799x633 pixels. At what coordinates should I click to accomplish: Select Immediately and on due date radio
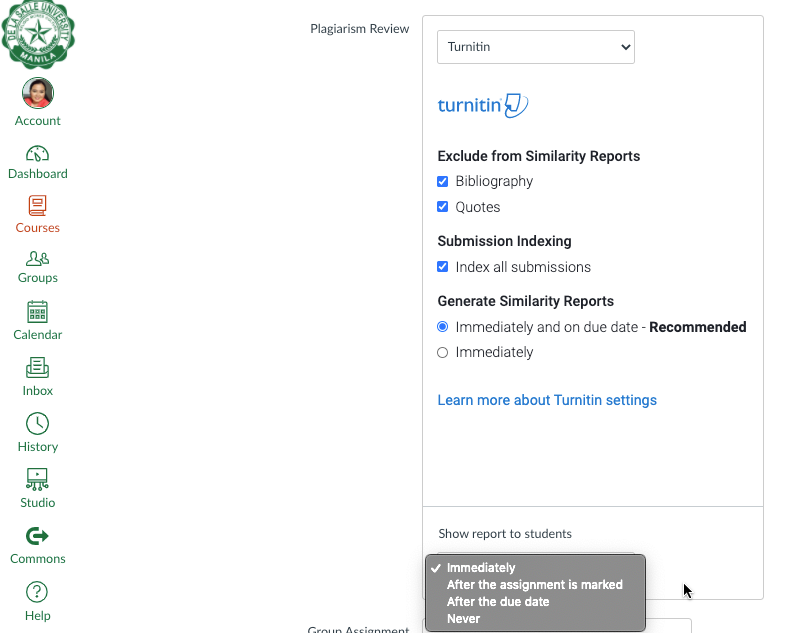tap(443, 327)
